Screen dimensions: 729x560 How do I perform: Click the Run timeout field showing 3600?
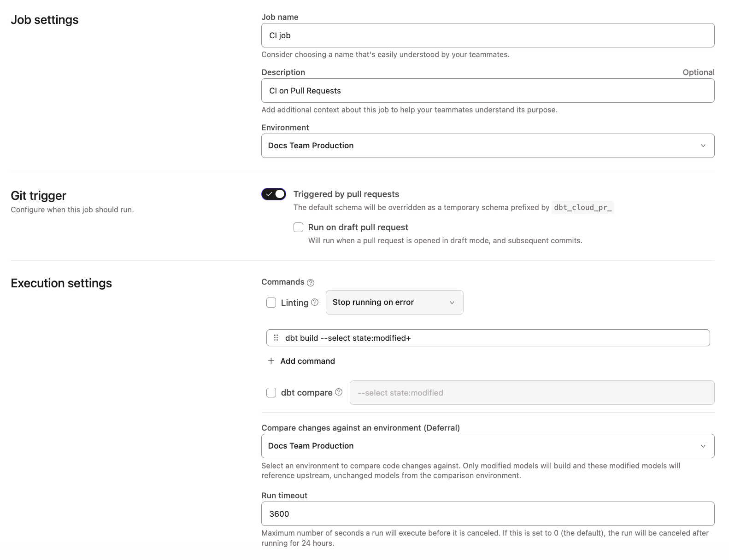[488, 513]
